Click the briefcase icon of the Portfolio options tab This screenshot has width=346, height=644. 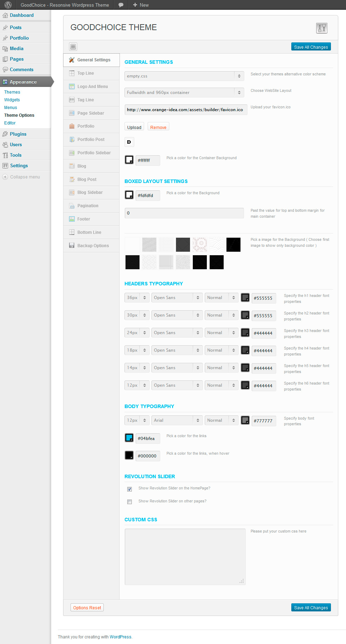pos(72,126)
